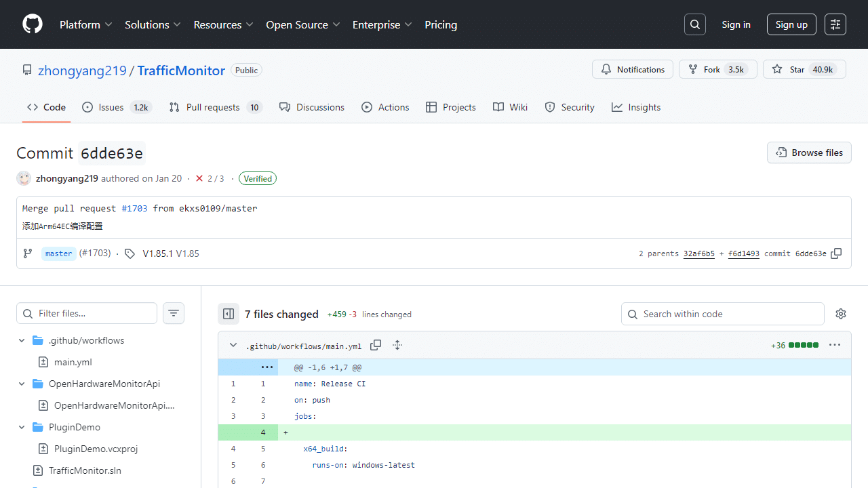
Task: Select OpenHardwareMonitorApi project file in tree
Action: pyautogui.click(x=115, y=405)
